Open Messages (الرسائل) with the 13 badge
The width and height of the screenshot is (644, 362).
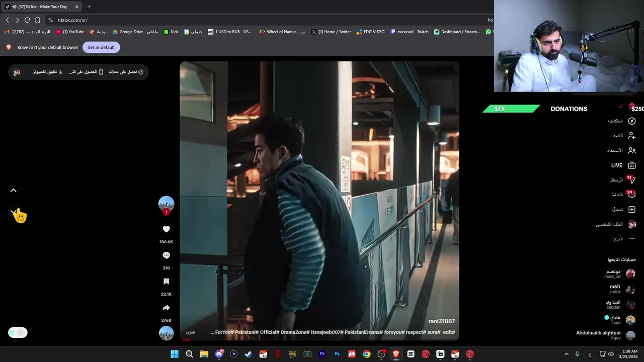[x=622, y=180]
